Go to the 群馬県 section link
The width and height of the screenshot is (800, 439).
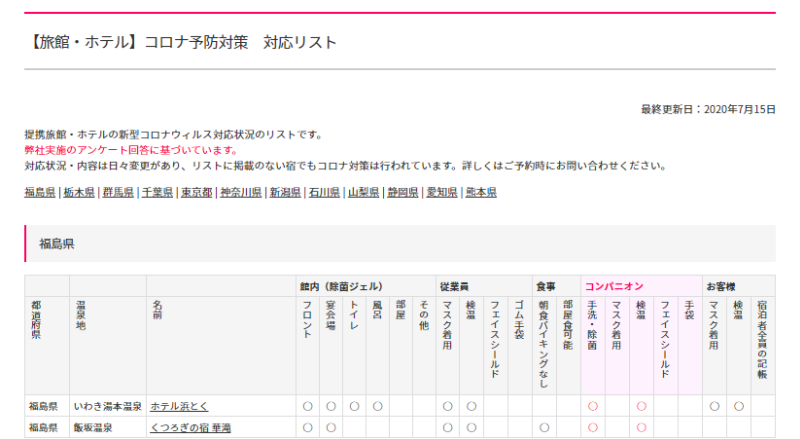click(118, 192)
